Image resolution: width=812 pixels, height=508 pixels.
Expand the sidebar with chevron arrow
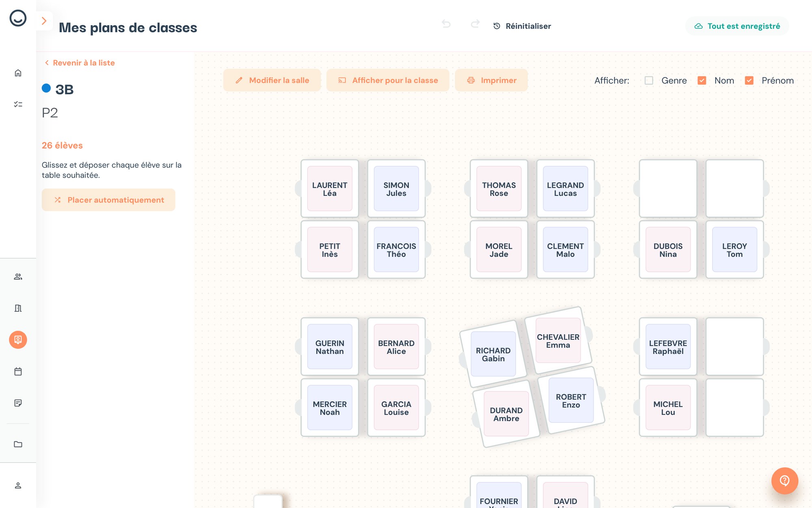coord(44,21)
